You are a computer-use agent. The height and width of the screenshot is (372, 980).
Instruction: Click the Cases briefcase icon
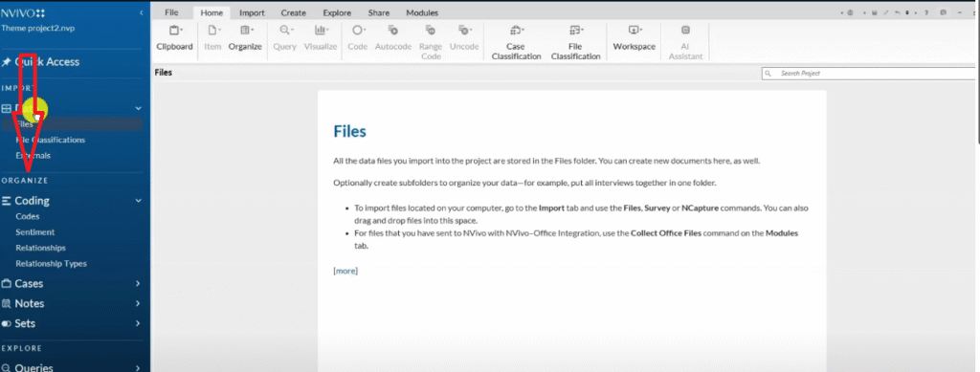[7, 283]
